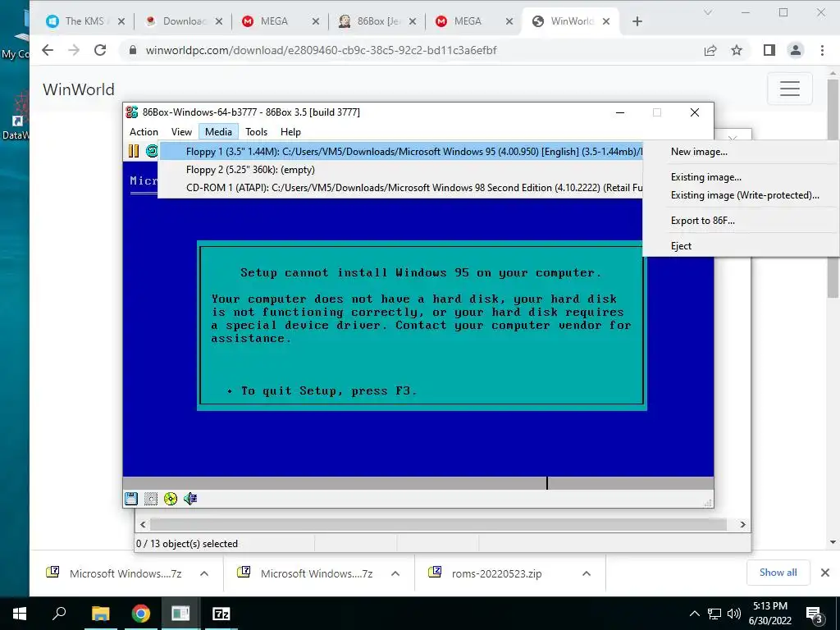Click the DataW desktop shortcut icon
This screenshot has height=630, width=840.
coord(18,113)
